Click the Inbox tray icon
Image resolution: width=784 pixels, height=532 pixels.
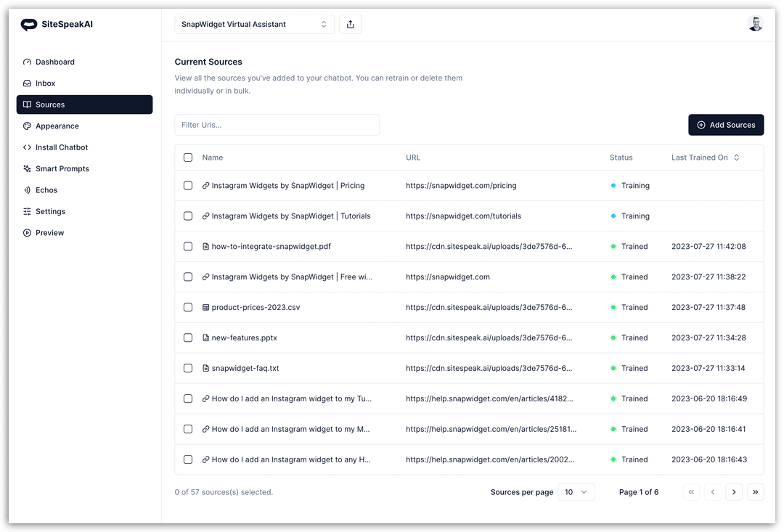pyautogui.click(x=27, y=83)
